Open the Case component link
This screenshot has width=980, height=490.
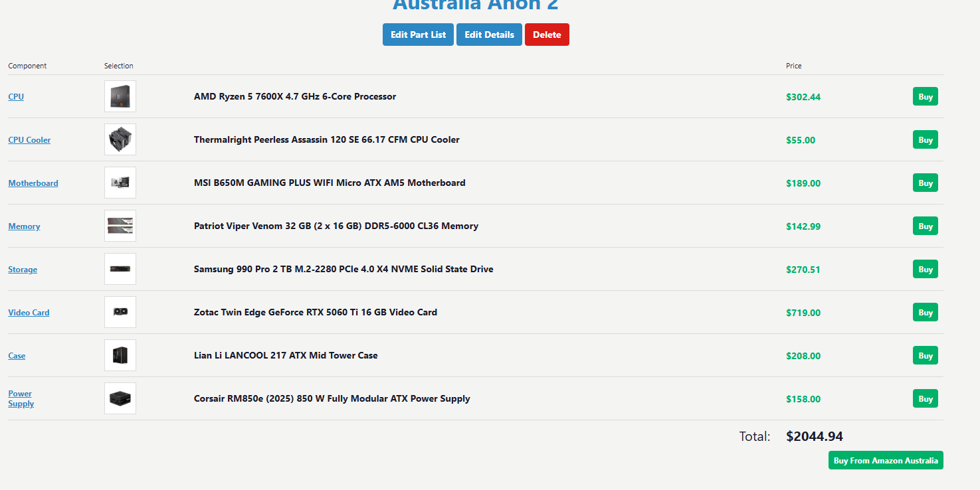pyautogui.click(x=17, y=356)
